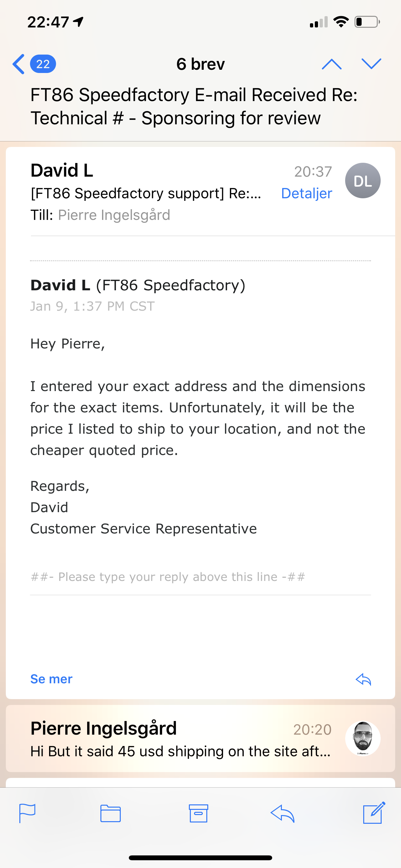Tap the DL avatar of David L
Image resolution: width=401 pixels, height=868 pixels.
pyautogui.click(x=363, y=181)
